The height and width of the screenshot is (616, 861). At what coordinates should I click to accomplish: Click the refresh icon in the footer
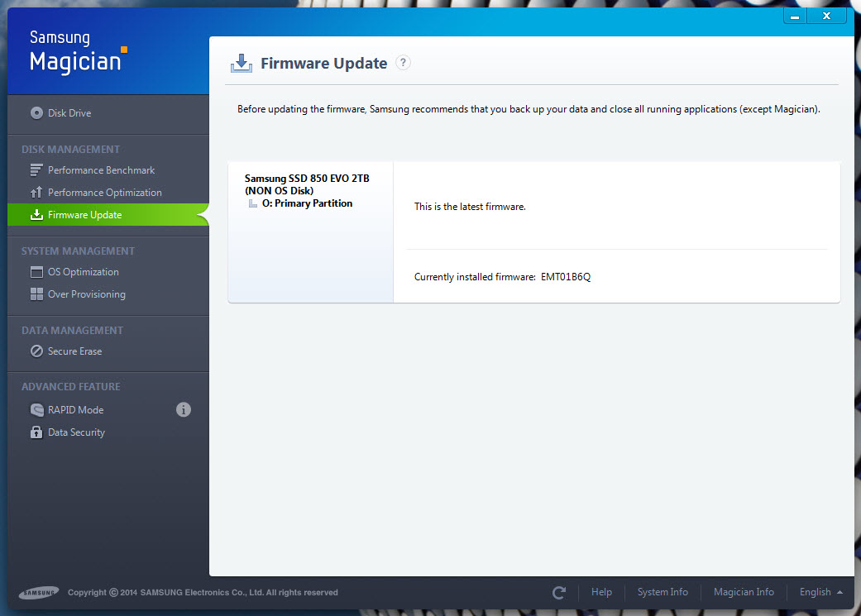point(559,592)
